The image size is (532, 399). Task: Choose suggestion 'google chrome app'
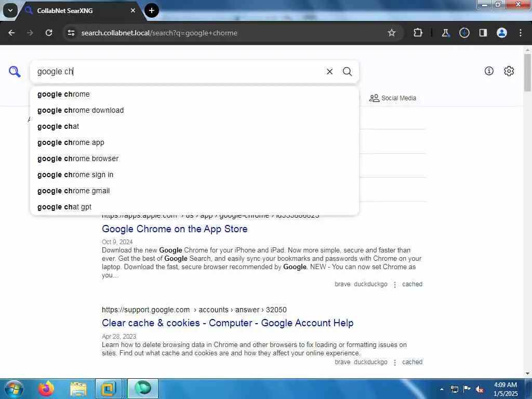coord(195,142)
